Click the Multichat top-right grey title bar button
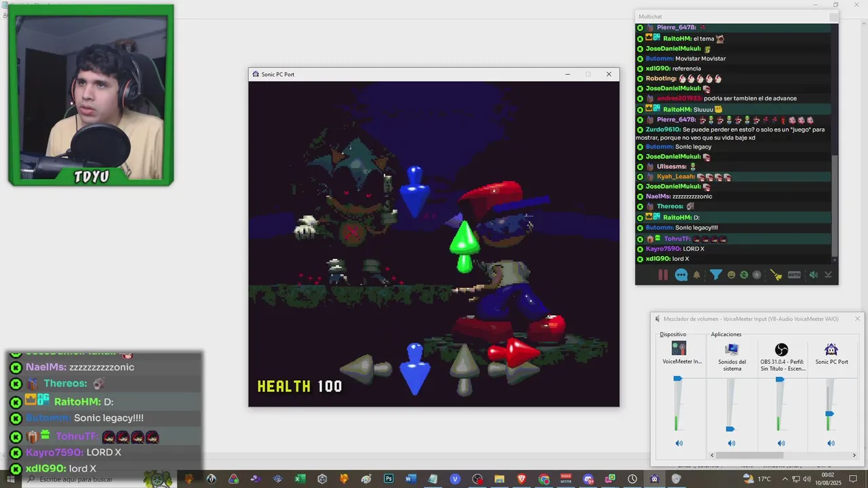This screenshot has width=868, height=488. [833, 17]
